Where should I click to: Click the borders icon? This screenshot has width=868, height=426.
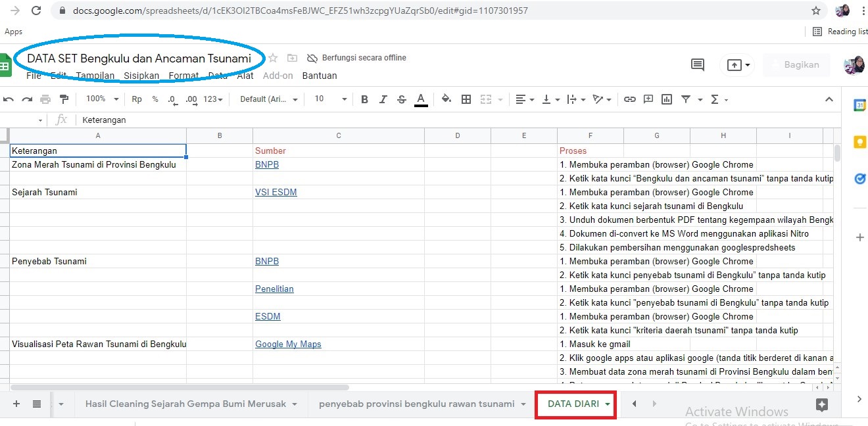[x=466, y=99]
